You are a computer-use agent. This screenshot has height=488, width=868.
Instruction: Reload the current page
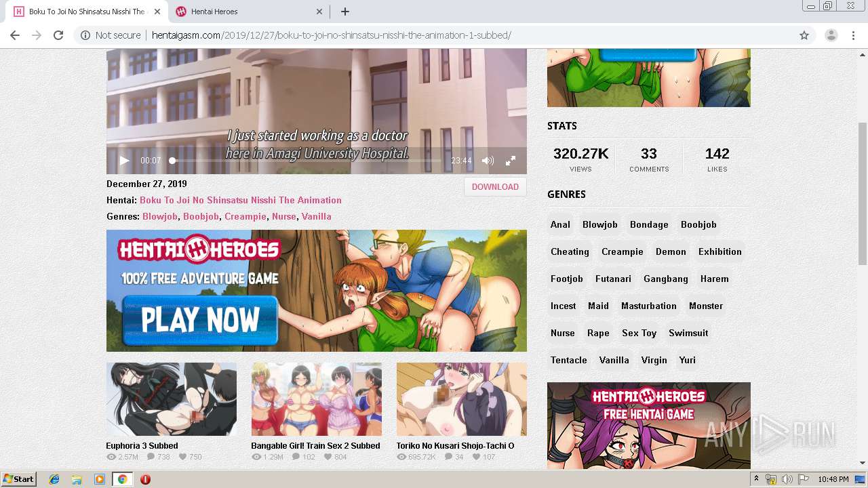click(x=58, y=35)
